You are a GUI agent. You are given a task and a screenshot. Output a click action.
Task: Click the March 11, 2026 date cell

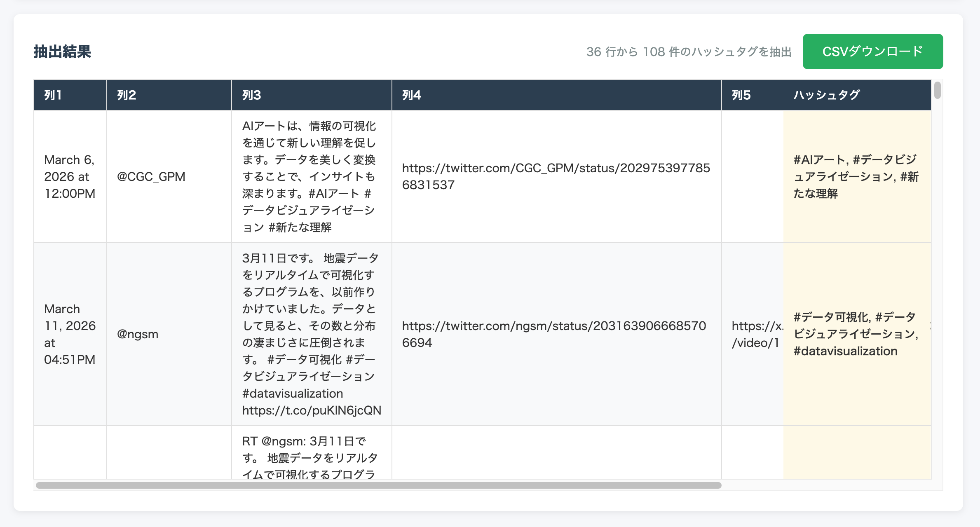click(70, 334)
